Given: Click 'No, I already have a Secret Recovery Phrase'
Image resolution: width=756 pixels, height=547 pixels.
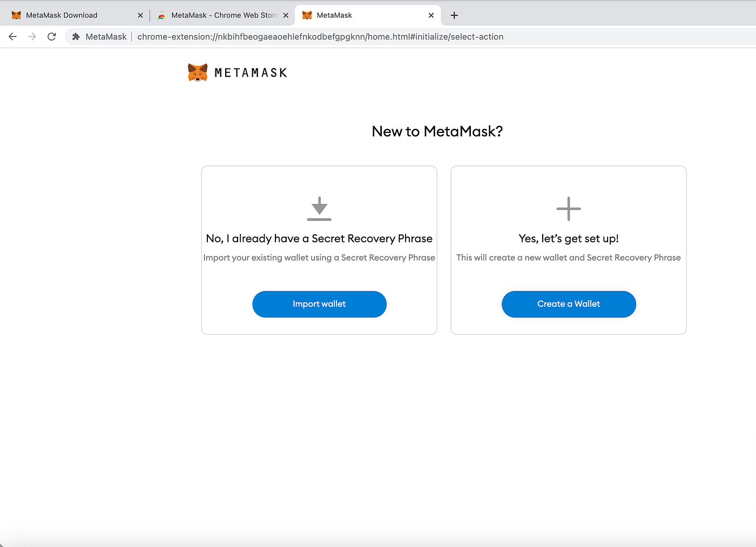Looking at the screenshot, I should point(319,239).
